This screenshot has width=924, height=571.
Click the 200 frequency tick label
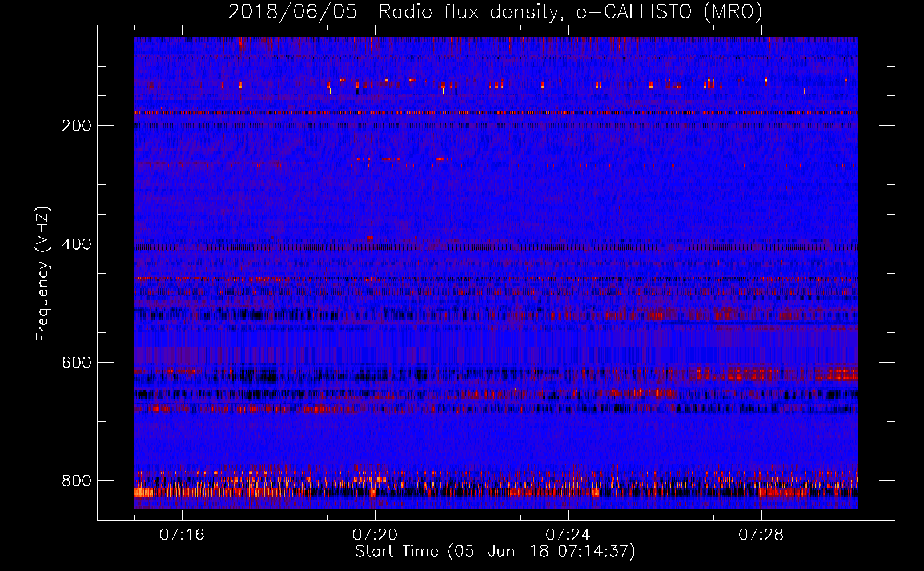point(77,126)
